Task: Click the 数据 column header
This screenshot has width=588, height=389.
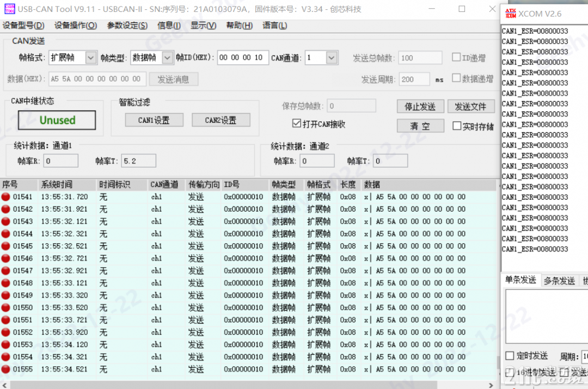Action: point(430,185)
